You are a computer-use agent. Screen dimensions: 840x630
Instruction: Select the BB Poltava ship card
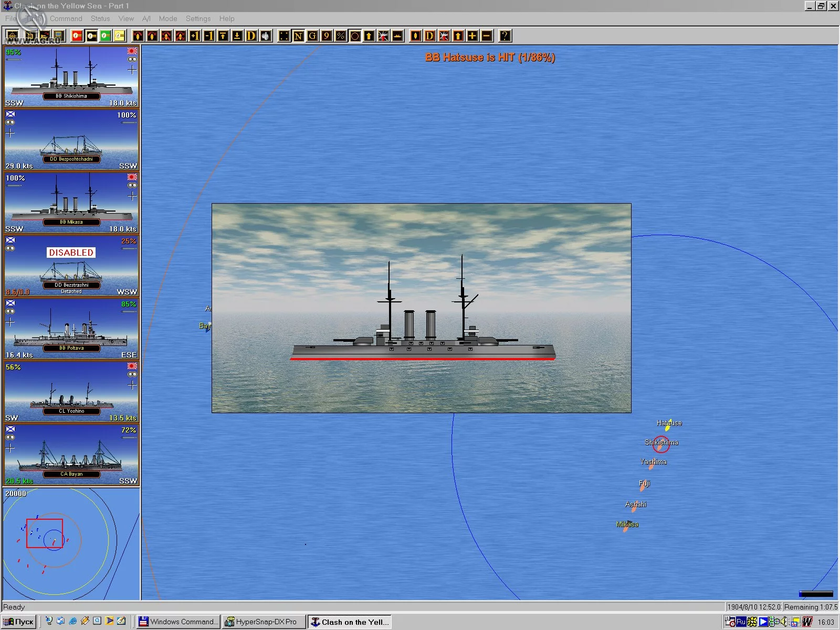[x=71, y=329]
